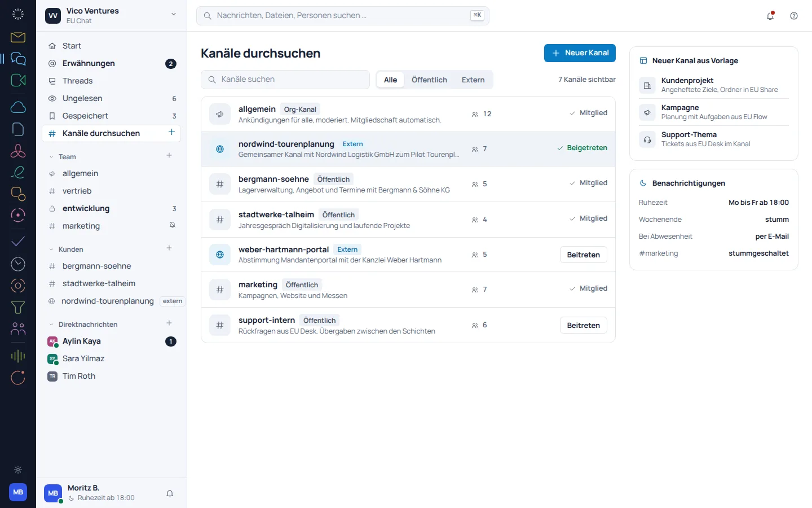Open the Vico Ventures workspace dropdown

173,15
